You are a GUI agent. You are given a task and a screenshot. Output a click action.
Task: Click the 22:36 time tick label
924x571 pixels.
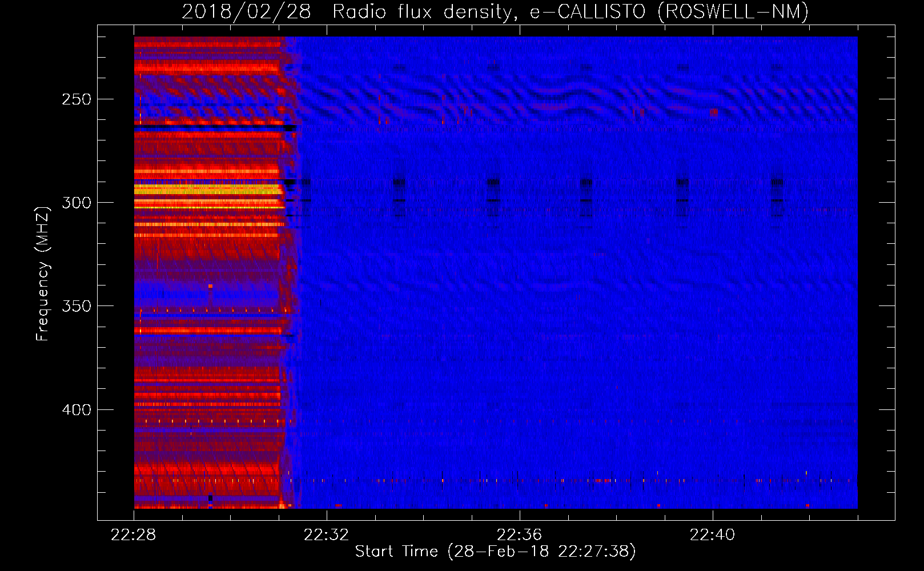click(520, 535)
